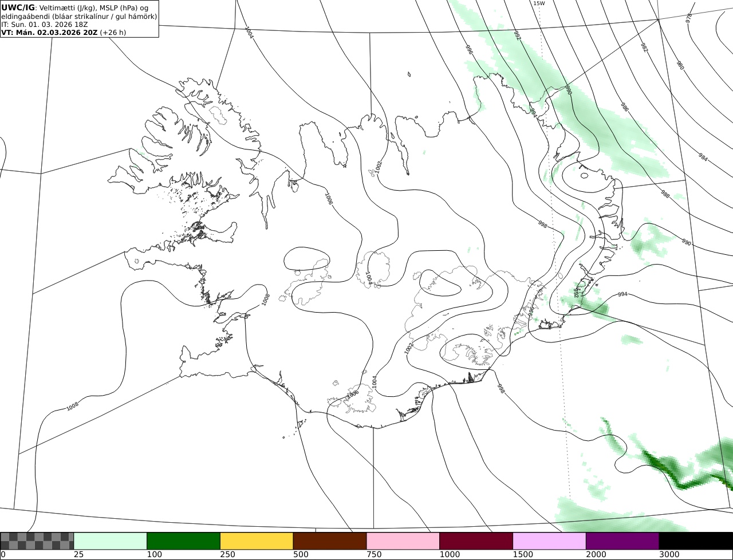The width and height of the screenshot is (733, 560).
Task: Click the legend value "250"
Action: coord(227,554)
